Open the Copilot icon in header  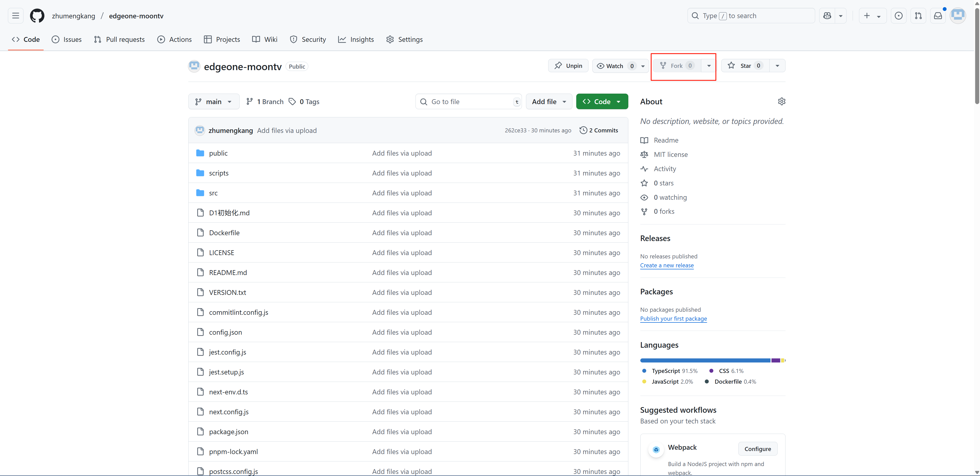827,16
